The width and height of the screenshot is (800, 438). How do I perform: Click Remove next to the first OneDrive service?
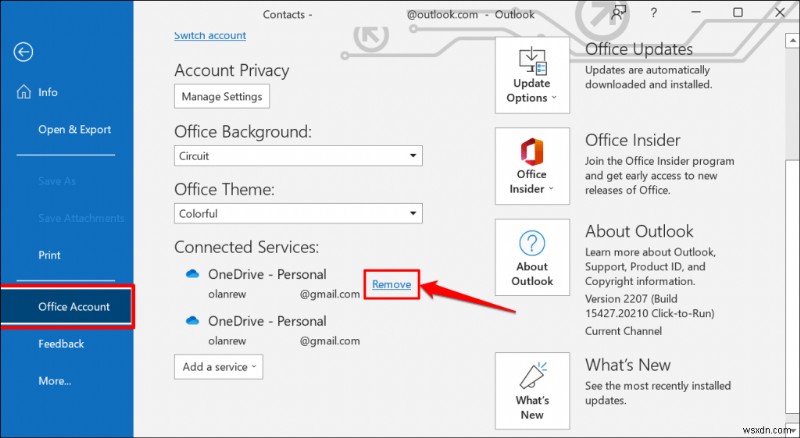(x=391, y=284)
